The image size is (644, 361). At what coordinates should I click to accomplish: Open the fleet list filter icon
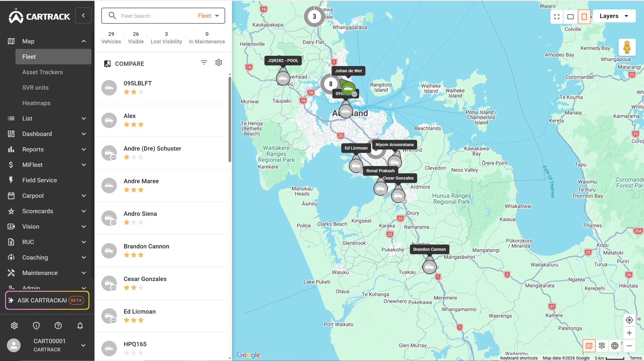point(204,62)
